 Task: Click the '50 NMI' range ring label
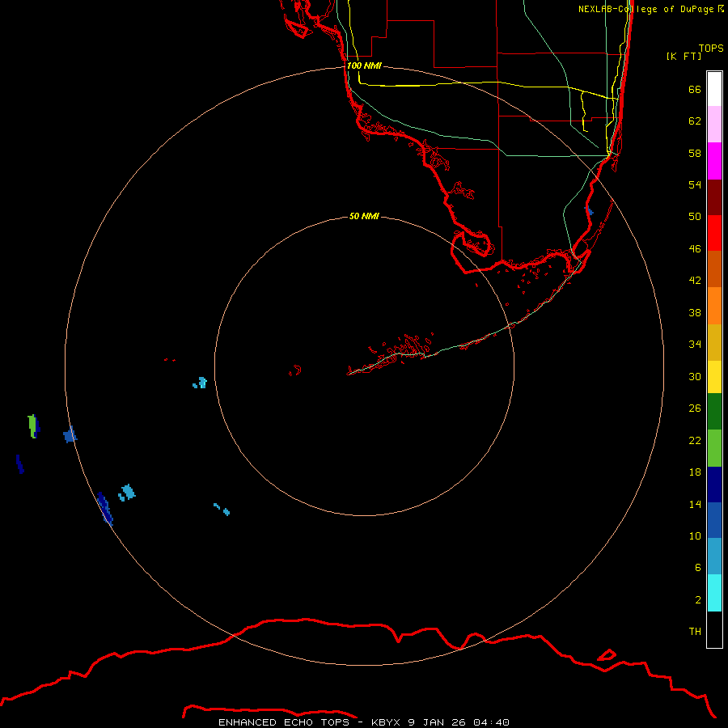point(364,216)
